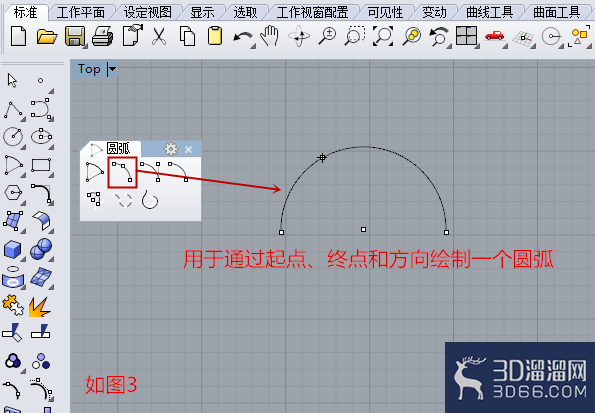Select the Zoom window tool

(x=355, y=36)
